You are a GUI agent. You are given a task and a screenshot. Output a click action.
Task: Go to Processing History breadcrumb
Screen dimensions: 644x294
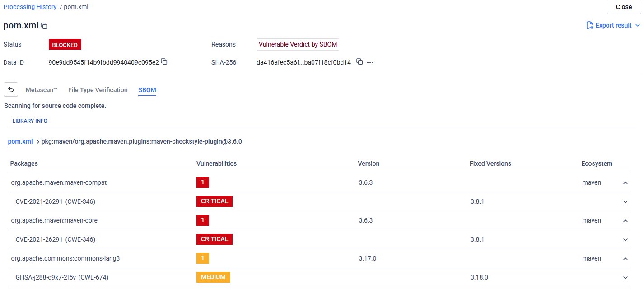[30, 7]
